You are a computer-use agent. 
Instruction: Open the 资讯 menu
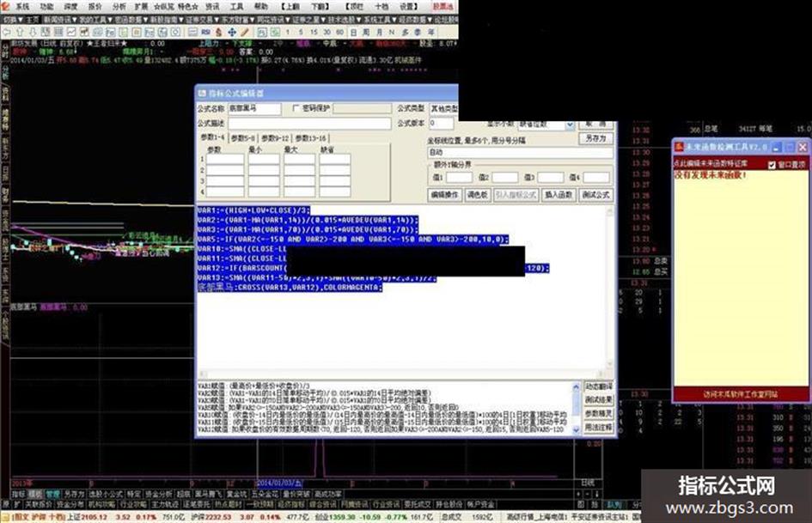point(212,7)
